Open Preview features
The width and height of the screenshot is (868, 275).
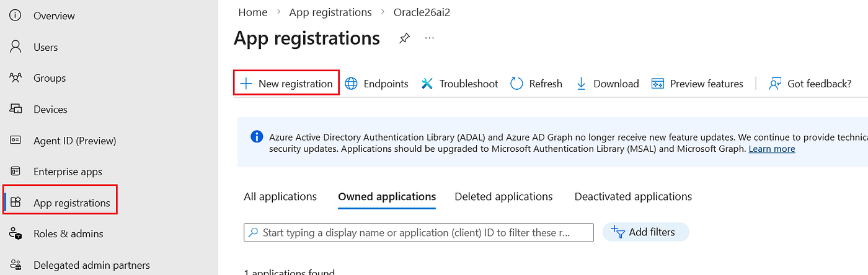click(x=697, y=84)
